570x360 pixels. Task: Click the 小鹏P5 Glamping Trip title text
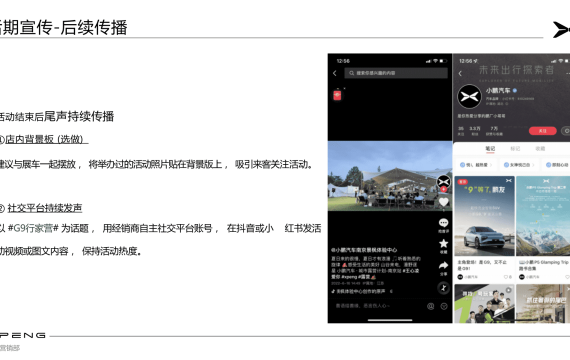[x=544, y=265]
